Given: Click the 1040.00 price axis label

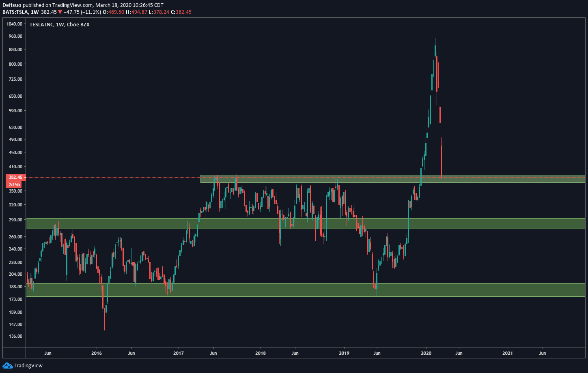Looking at the screenshot, I should click(14, 24).
